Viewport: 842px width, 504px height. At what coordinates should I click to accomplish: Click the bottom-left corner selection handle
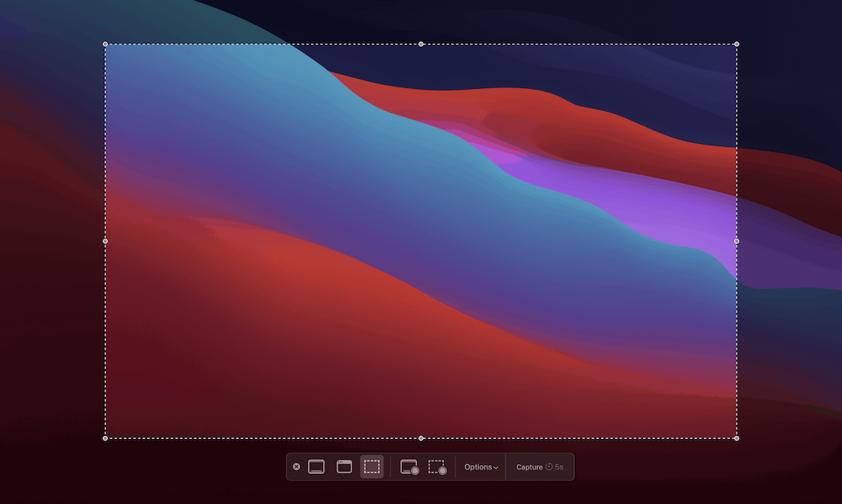coord(106,438)
